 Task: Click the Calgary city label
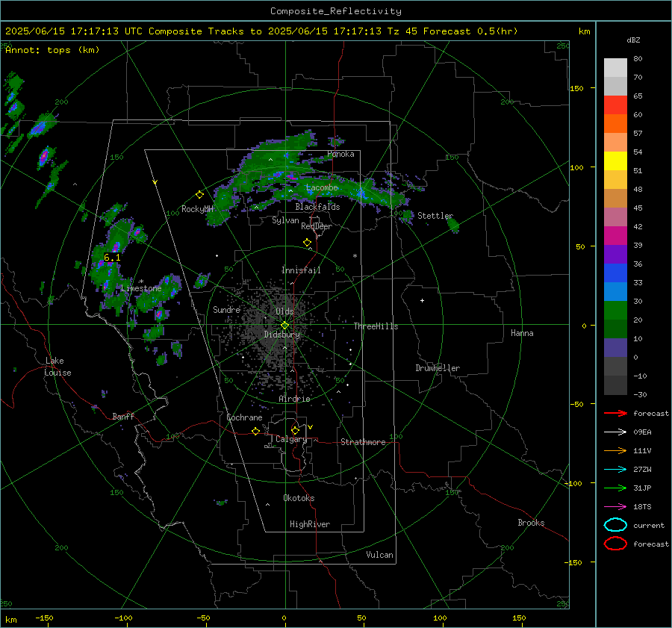[291, 439]
